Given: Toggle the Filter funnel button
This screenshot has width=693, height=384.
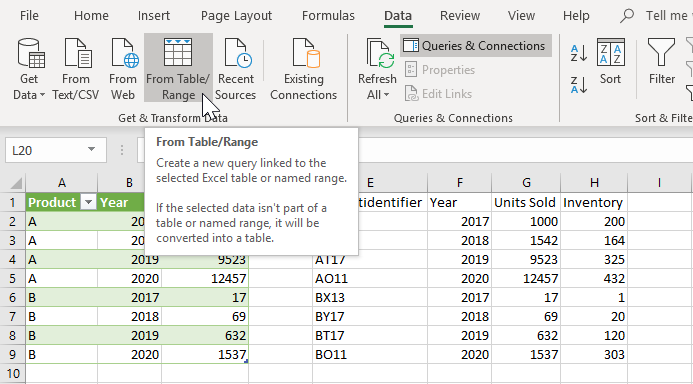Looking at the screenshot, I should 661,62.
